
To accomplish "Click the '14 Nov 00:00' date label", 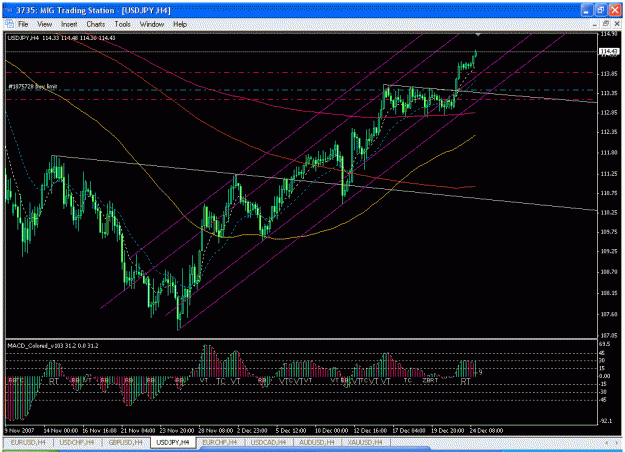I will [x=61, y=430].
